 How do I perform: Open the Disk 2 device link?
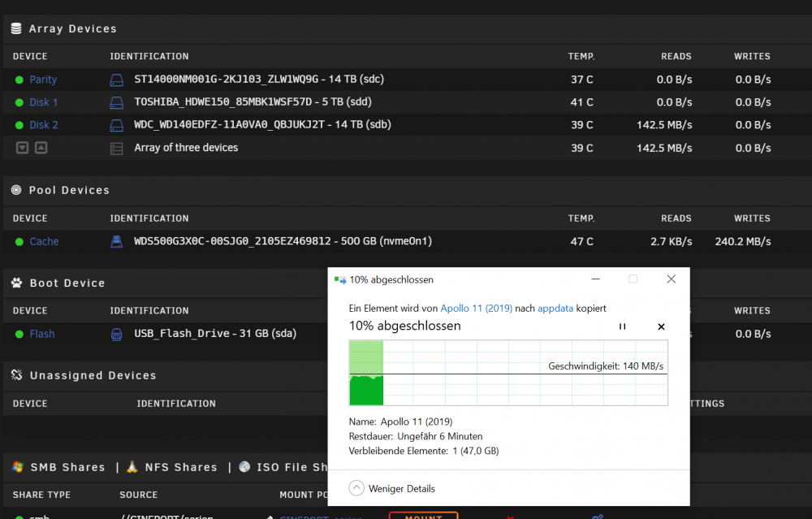tap(44, 125)
